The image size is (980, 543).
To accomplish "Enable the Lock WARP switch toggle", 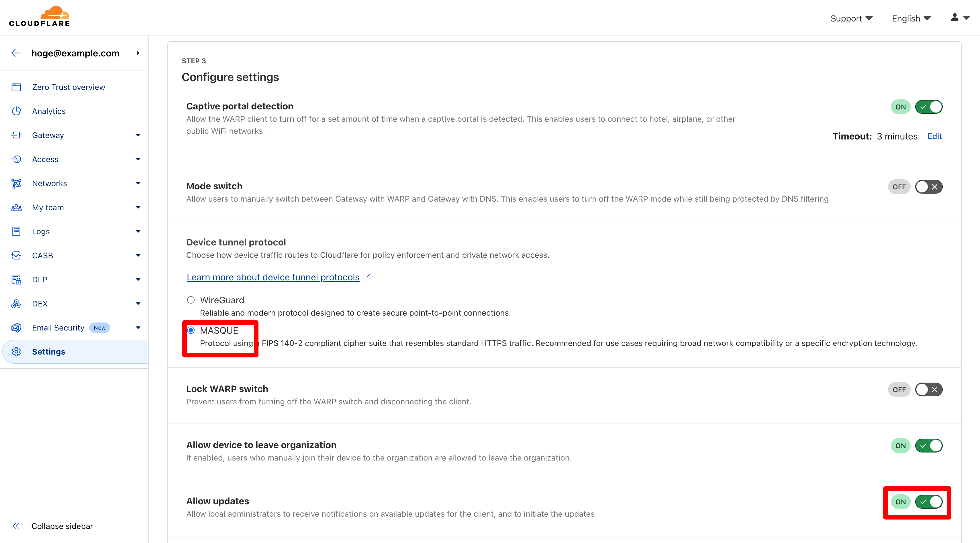I will click(928, 389).
